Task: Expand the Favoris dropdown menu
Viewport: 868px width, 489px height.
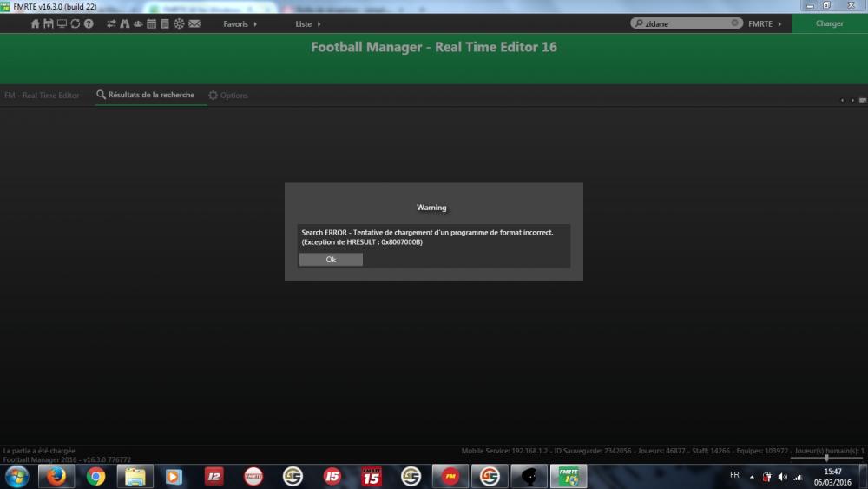Action: [x=240, y=23]
